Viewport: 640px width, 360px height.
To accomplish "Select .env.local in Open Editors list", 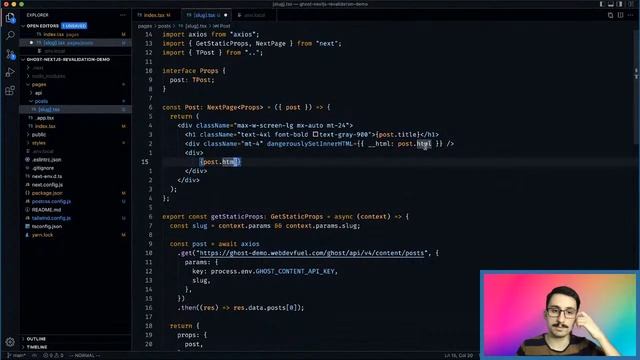I will [76, 51].
